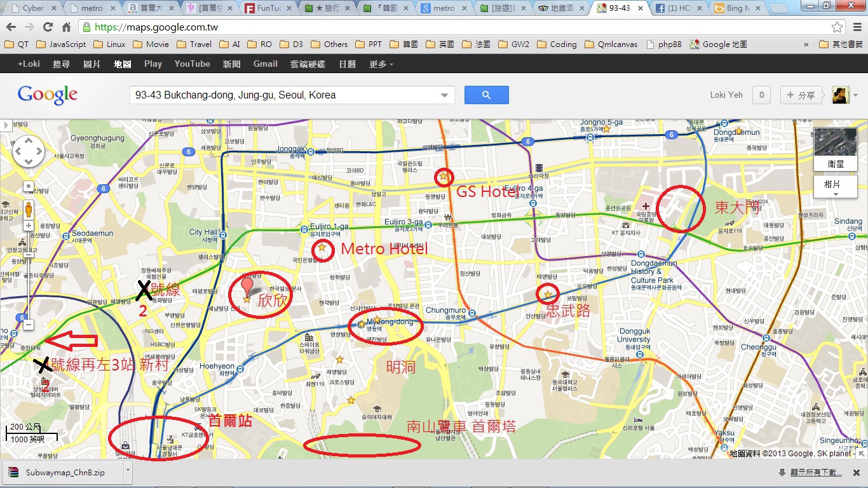868x488 pixels.
Task: Zoom out with the minus button
Action: 29,325
